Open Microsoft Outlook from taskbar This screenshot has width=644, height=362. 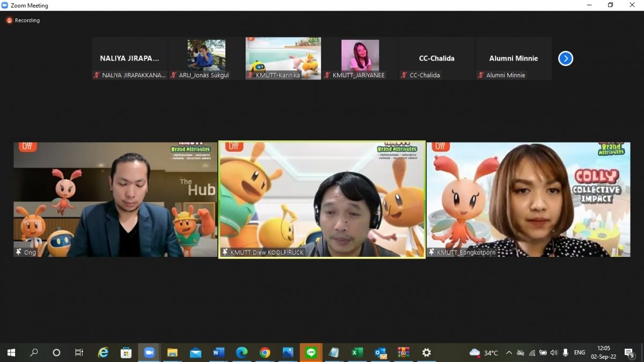click(x=380, y=352)
